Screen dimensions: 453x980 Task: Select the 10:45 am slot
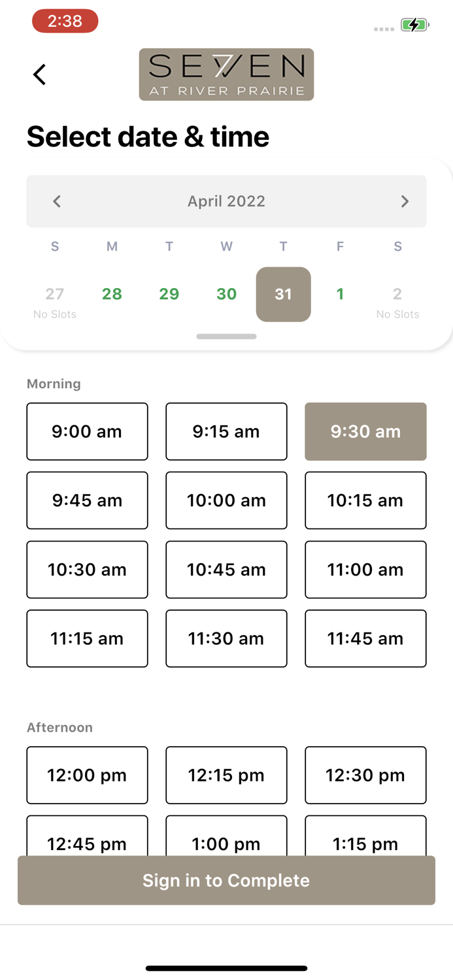tap(226, 570)
